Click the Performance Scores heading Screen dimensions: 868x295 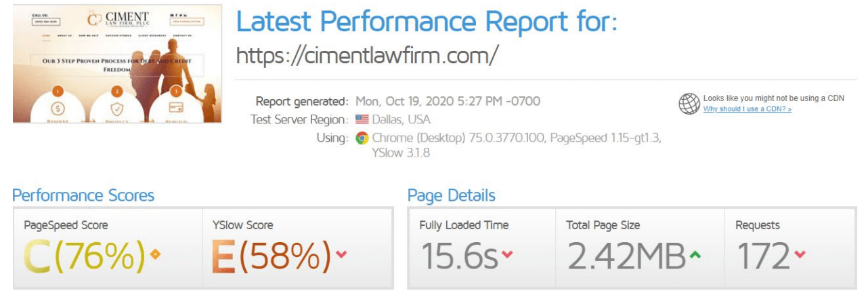pos(83,196)
